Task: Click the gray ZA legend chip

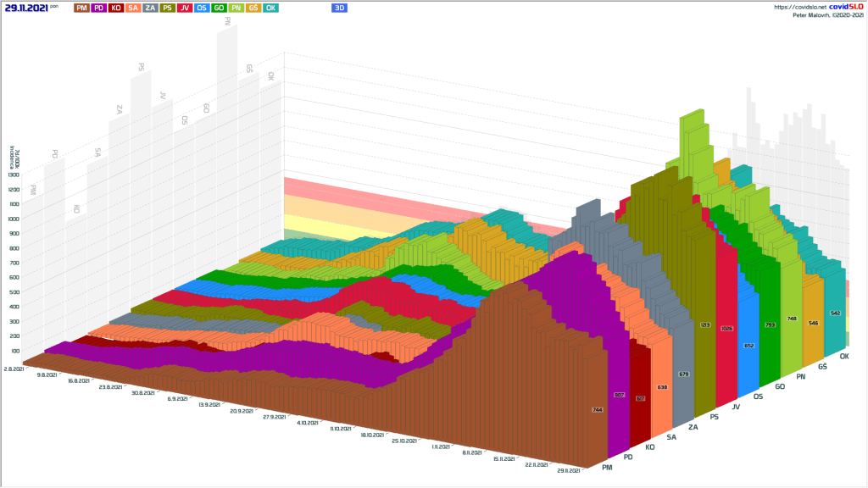Action: 150,8
